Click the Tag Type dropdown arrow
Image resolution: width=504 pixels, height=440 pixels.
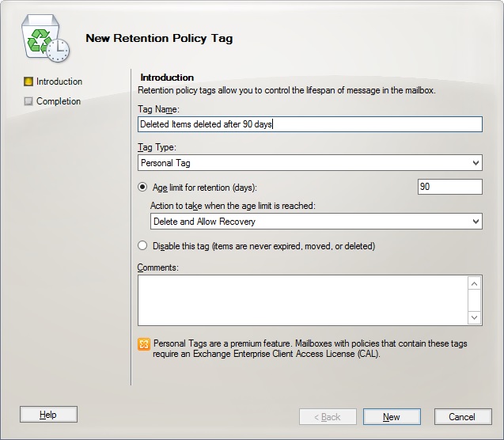pos(476,163)
